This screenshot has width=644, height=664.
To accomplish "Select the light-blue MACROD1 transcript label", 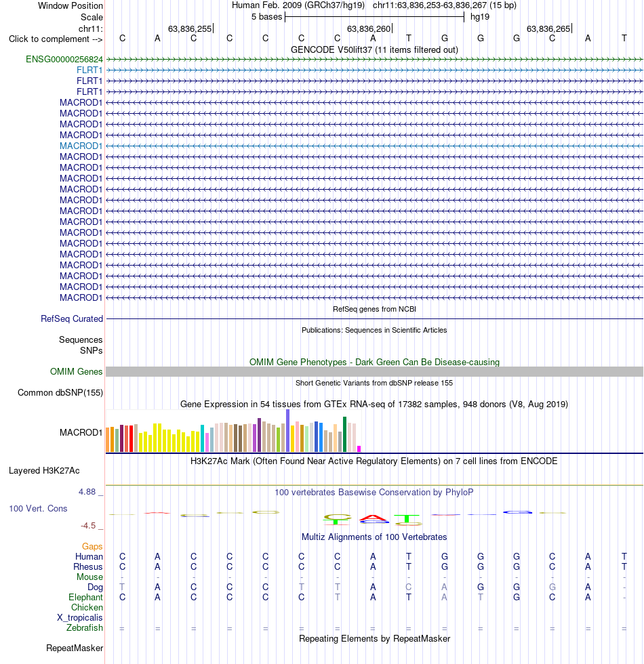I will coord(81,146).
